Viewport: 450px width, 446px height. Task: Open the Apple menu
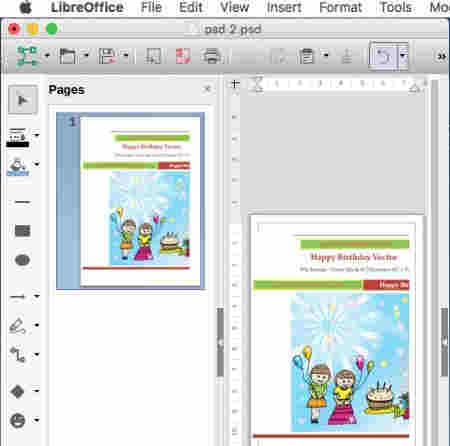click(x=25, y=7)
